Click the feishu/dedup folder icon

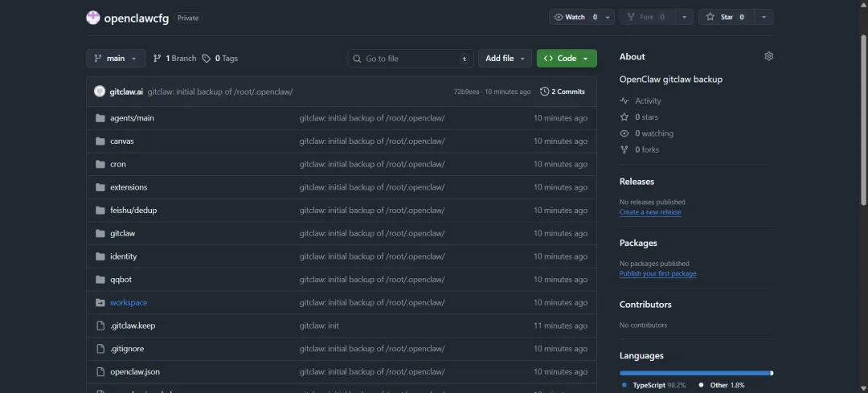(100, 211)
